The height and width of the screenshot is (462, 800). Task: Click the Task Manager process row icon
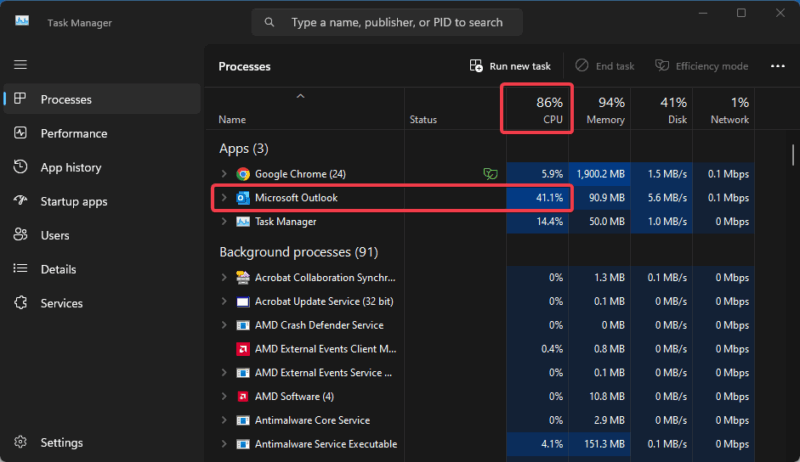[243, 222]
